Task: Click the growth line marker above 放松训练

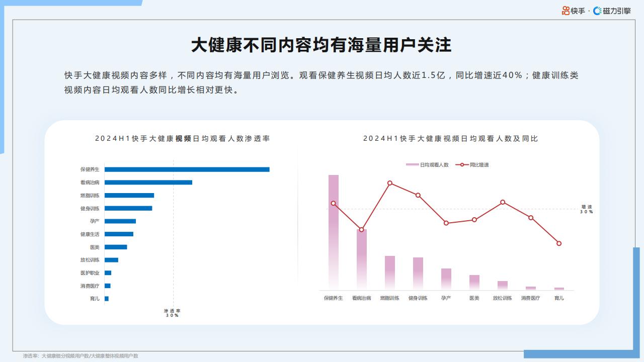Action: point(503,202)
